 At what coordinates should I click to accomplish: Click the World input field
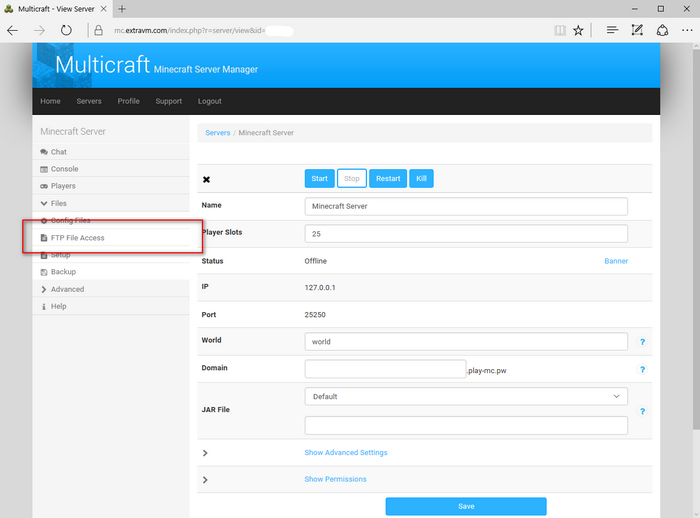pos(466,342)
